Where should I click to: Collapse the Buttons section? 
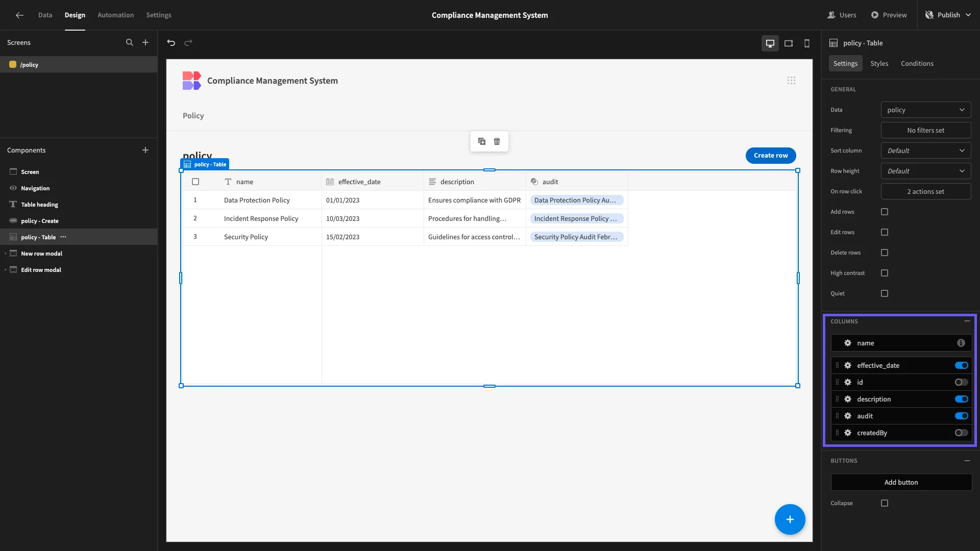click(967, 461)
